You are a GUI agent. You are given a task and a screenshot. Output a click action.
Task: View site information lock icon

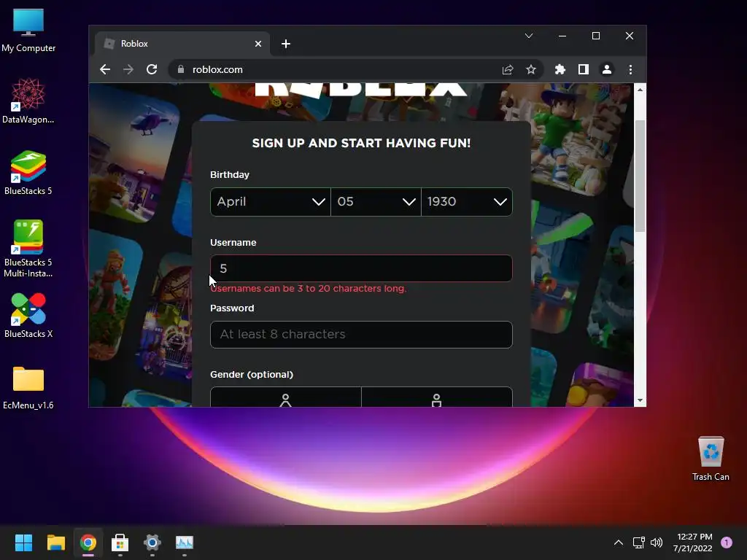[181, 69]
